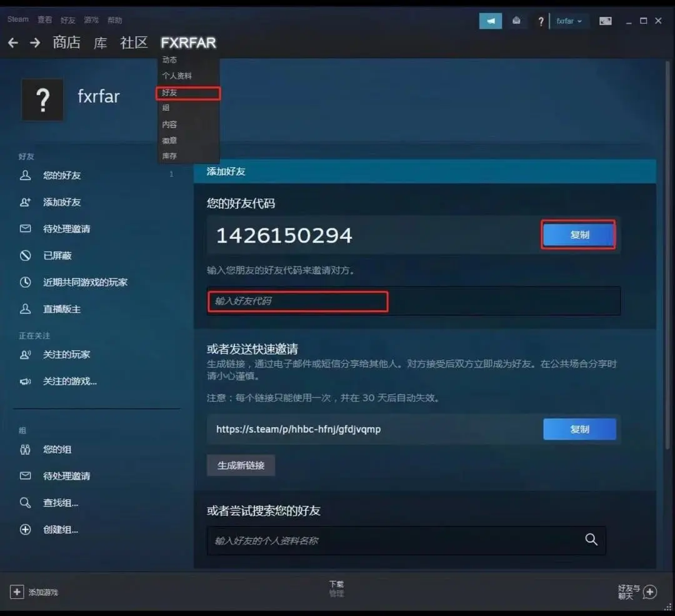Click the 生成新链接 button
Viewport: 675px width, 616px height.
[x=241, y=465]
